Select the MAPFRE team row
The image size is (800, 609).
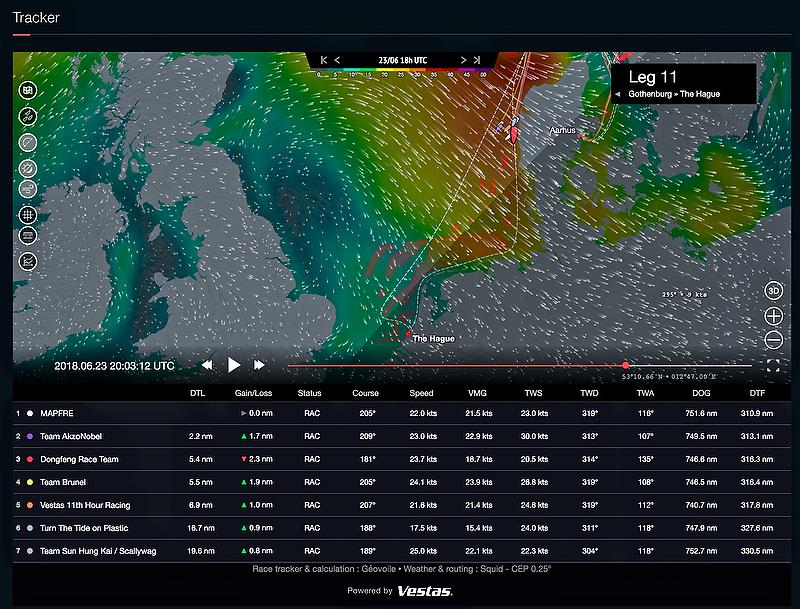pos(402,413)
